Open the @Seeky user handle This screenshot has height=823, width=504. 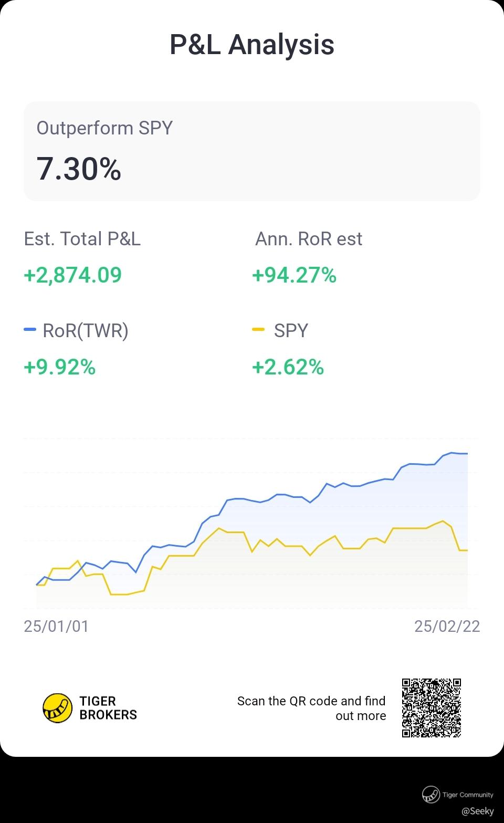[478, 811]
